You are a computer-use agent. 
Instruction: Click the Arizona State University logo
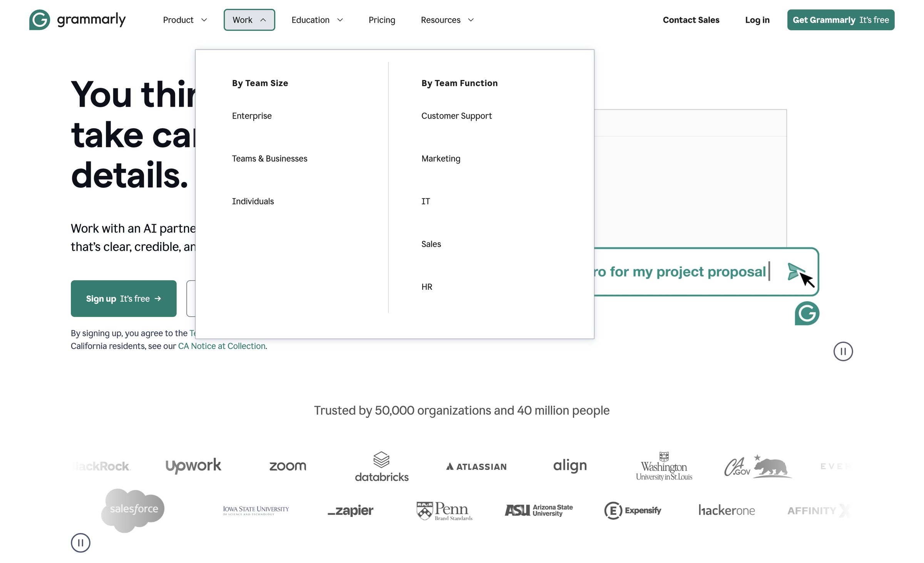[x=539, y=510]
